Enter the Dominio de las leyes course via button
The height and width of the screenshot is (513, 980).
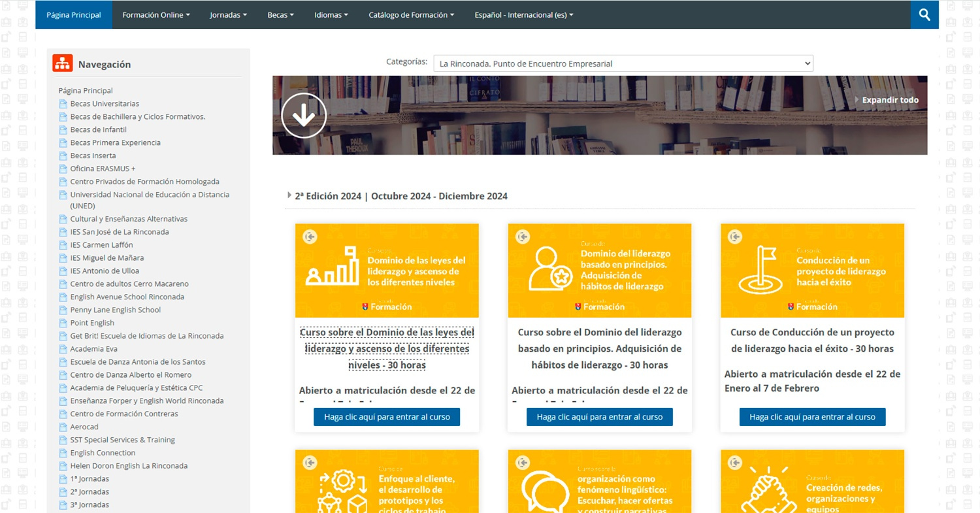(387, 417)
